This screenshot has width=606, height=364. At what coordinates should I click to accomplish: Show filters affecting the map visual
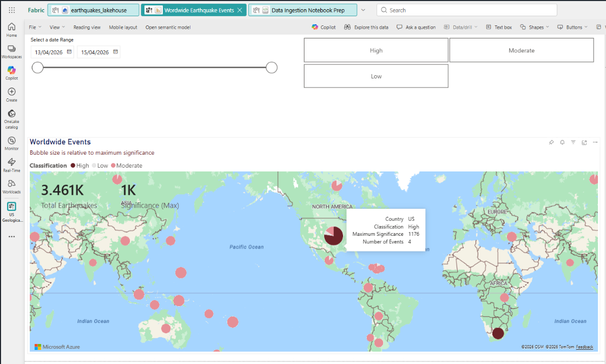(573, 142)
